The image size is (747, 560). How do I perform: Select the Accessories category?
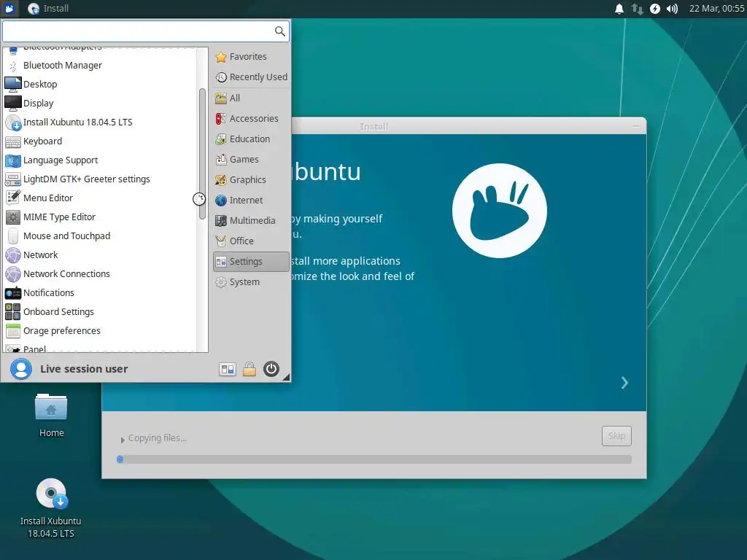[x=251, y=119]
